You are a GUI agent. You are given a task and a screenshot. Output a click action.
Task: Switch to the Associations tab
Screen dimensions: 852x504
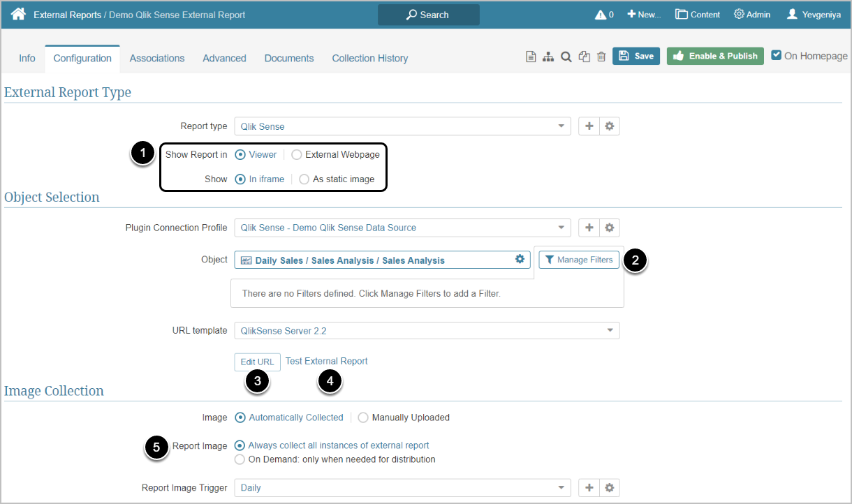157,59
